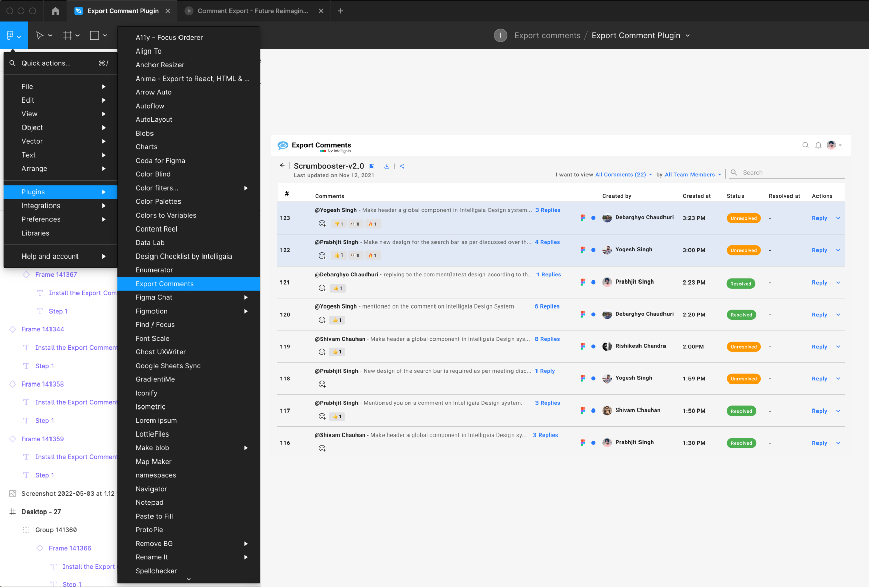Select the Frame tool icon

pos(67,35)
